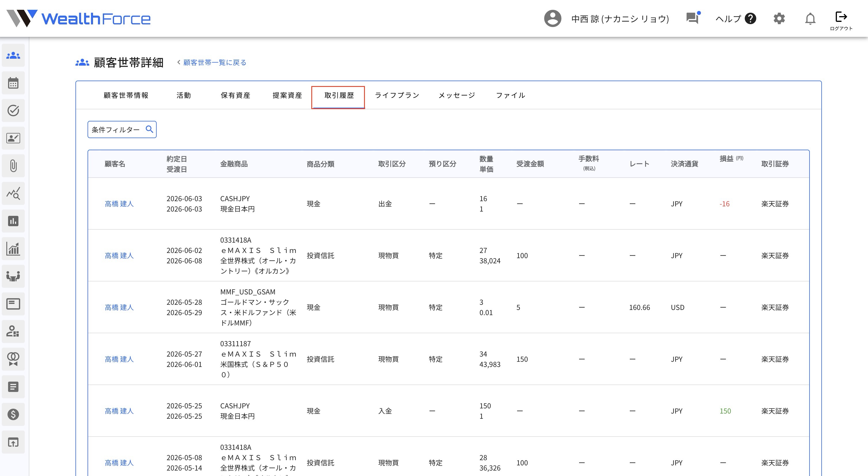868x476 pixels.
Task: Open the rings ribbon sidebar icon
Action: click(13, 359)
